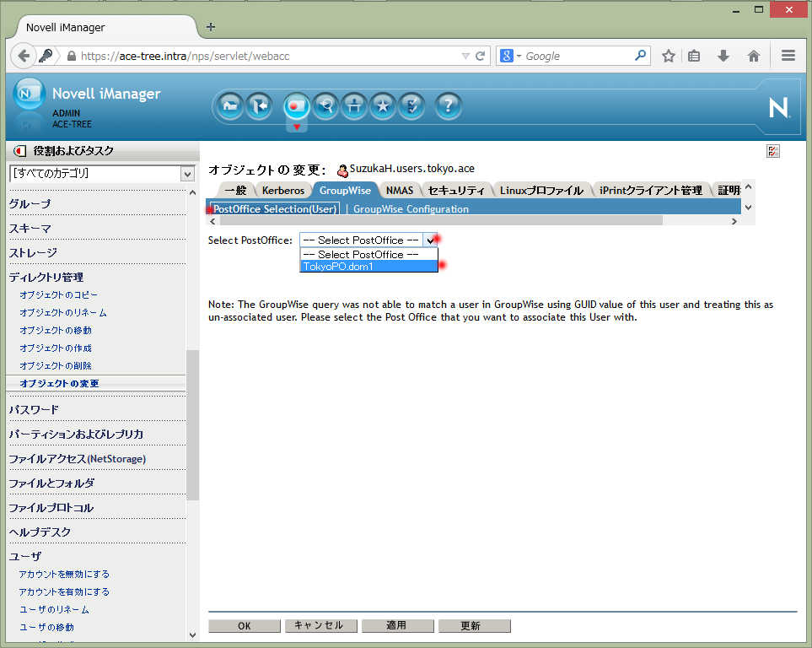The height and width of the screenshot is (648, 812).
Task: Open the URL history dropdown arrow
Action: coord(465,56)
